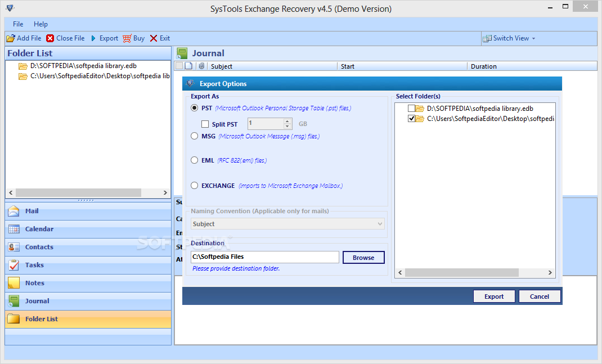Click right arrow of Select Folder(s) scrollbar
602x364 pixels.
(550, 273)
